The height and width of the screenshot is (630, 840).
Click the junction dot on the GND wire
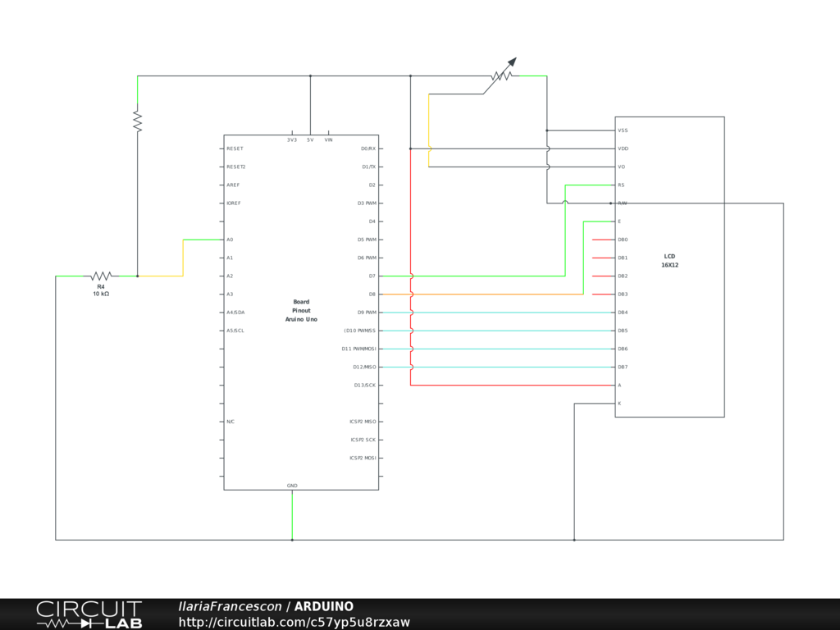point(292,540)
